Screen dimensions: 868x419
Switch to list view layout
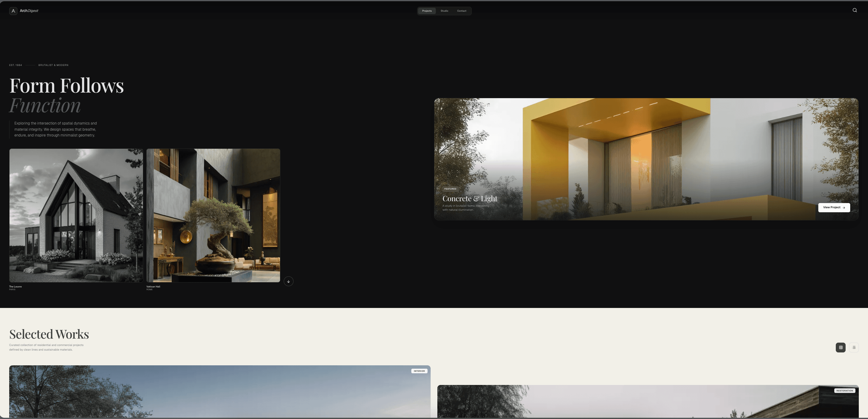(854, 347)
